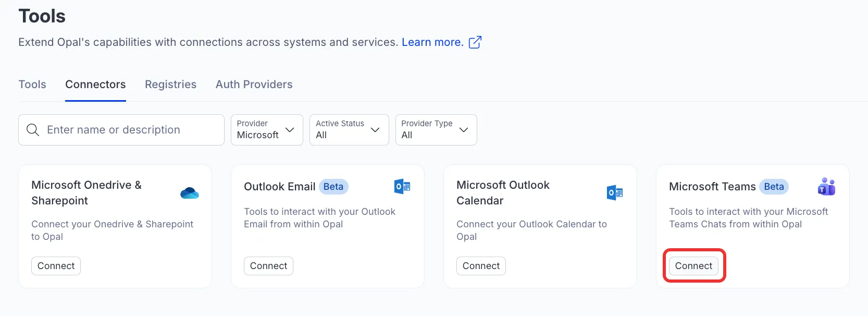This screenshot has width=868, height=316.
Task: Open the Registries tab
Action: click(170, 84)
